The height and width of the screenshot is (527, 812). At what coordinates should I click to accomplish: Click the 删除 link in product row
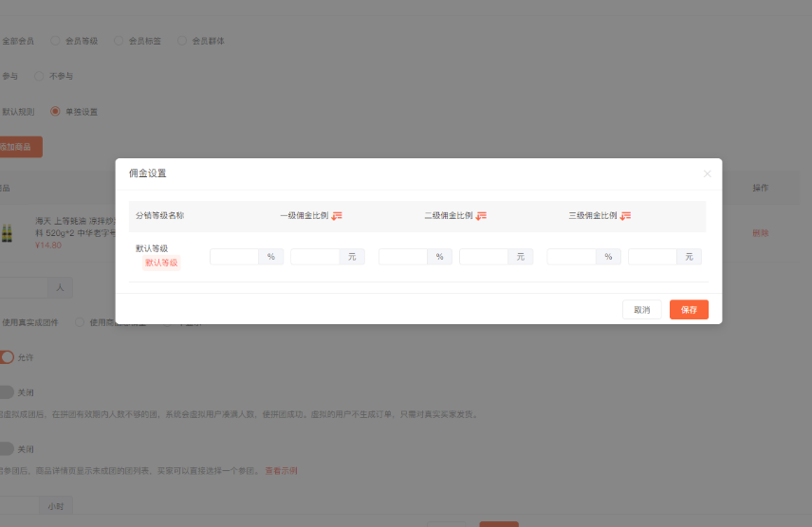760,233
